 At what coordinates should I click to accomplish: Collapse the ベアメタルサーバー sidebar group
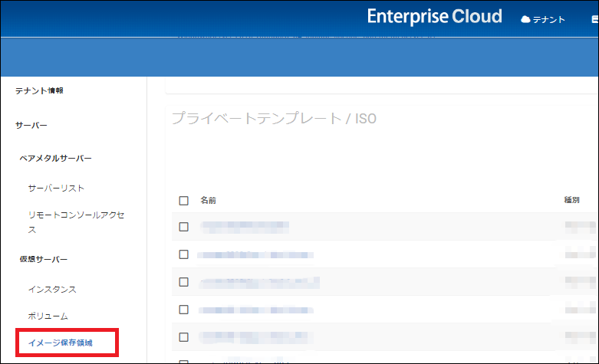[x=55, y=158]
